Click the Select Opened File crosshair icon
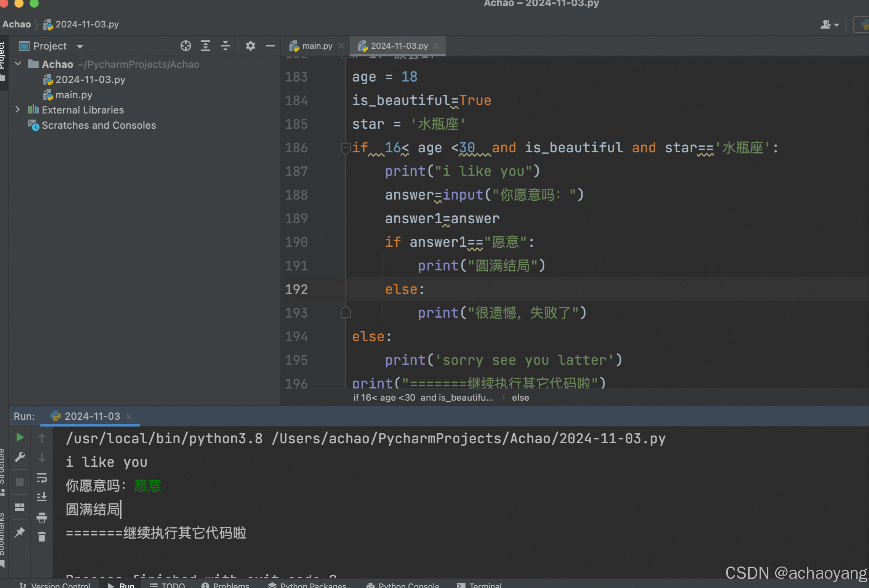 coord(186,46)
